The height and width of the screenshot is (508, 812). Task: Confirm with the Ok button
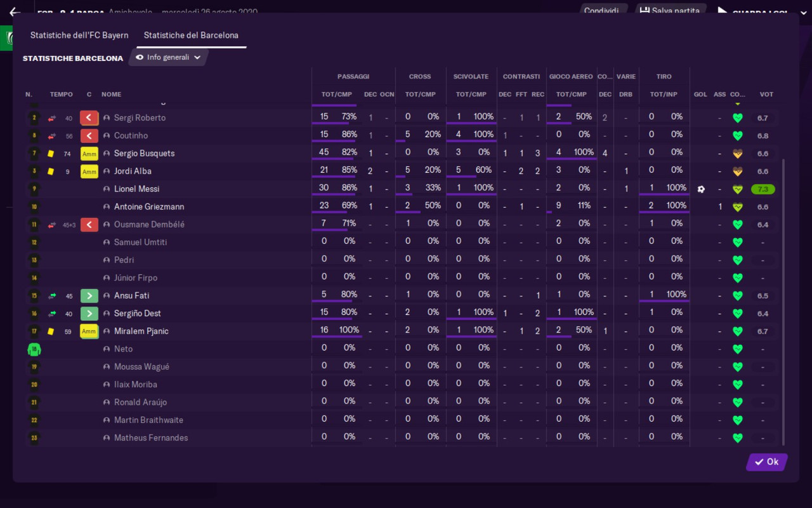767,462
